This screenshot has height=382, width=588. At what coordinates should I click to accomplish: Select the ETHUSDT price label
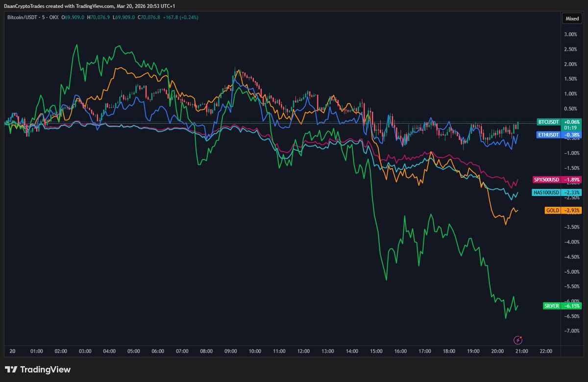point(559,135)
